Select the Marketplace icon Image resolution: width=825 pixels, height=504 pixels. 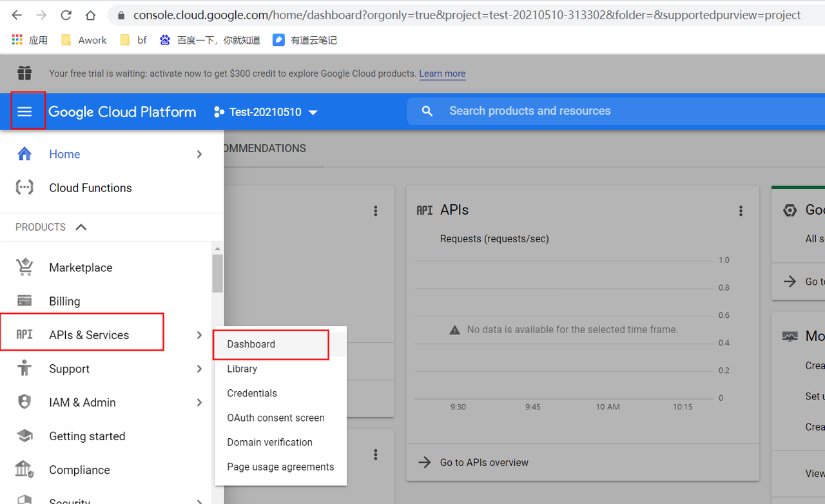point(24,267)
